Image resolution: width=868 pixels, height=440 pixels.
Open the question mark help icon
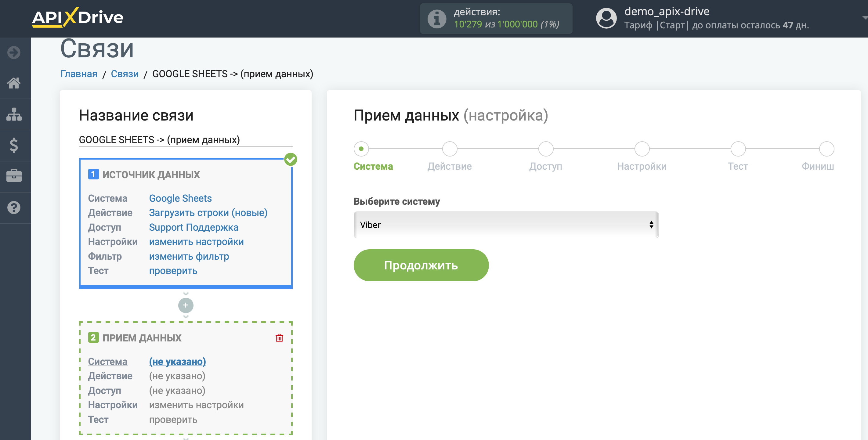(x=14, y=207)
